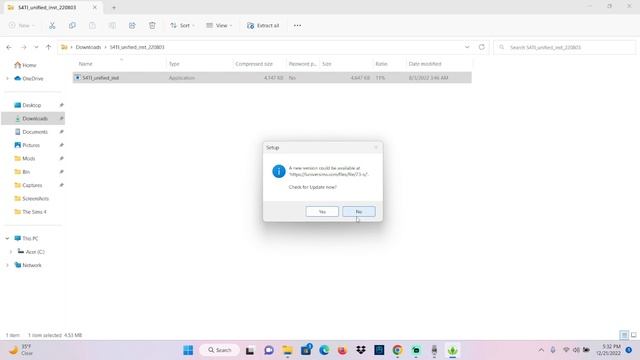The height and width of the screenshot is (360, 640).
Task: Click the Rename icon in toolbar
Action: (x=112, y=25)
